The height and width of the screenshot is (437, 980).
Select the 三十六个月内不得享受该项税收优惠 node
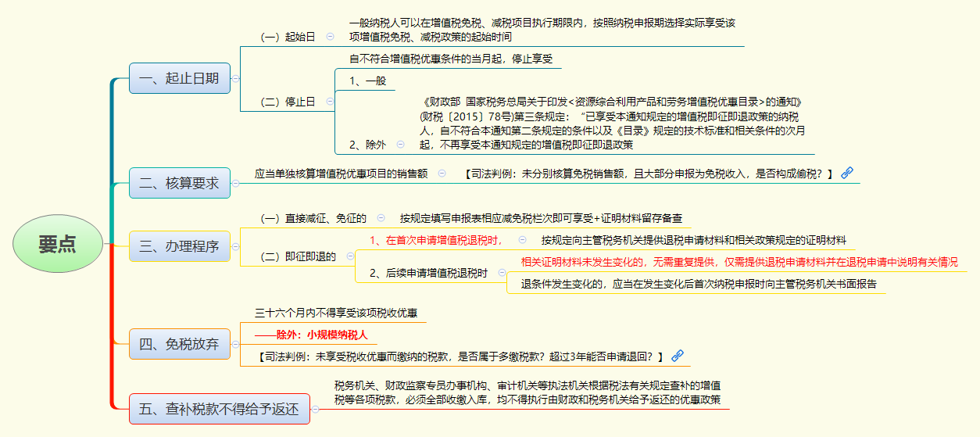coord(336,313)
